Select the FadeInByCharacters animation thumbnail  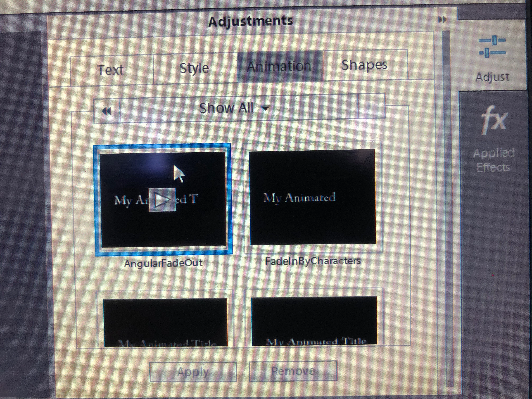coord(312,197)
